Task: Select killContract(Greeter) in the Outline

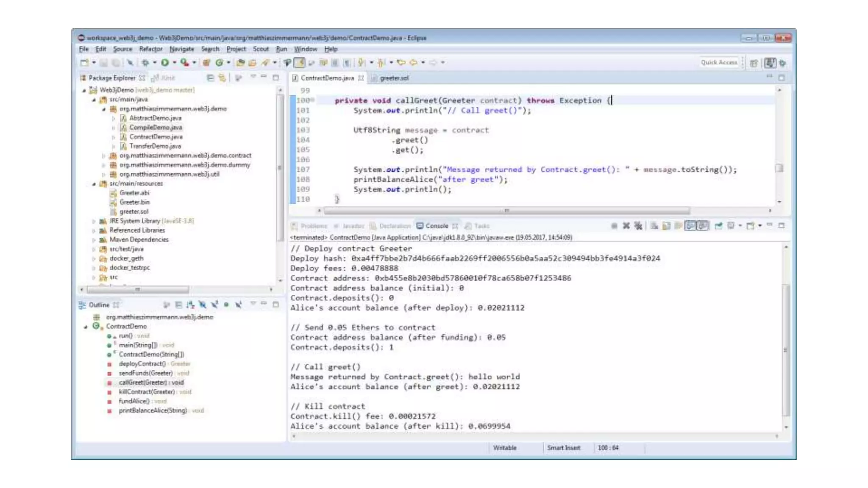Action: (x=147, y=392)
